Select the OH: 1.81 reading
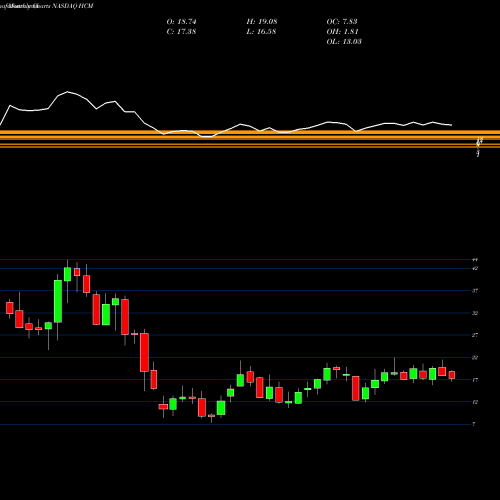Image resolution: width=500 pixels, height=500 pixels. pyautogui.click(x=342, y=32)
